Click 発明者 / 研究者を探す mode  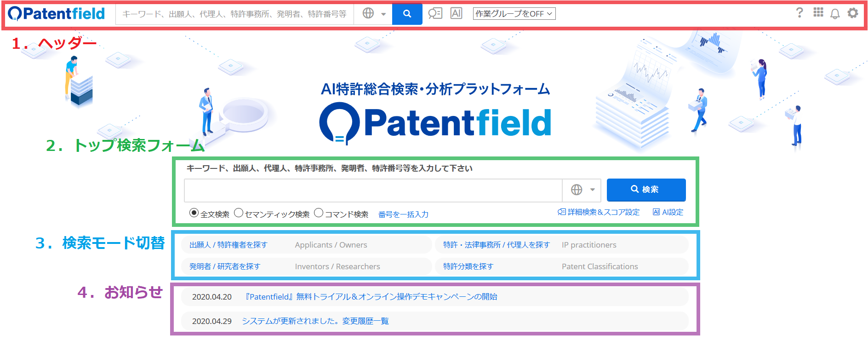[x=225, y=266]
